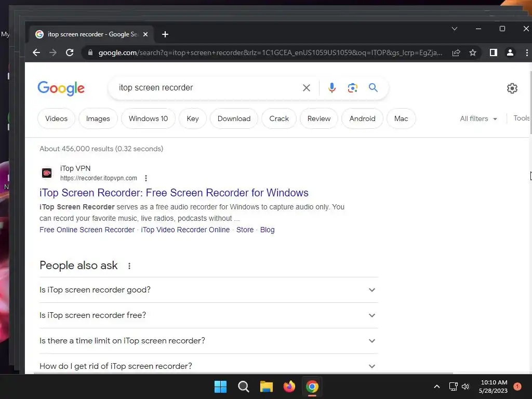Expand 'How do I get rid of' question
This screenshot has width=532, height=399.
[x=209, y=366]
